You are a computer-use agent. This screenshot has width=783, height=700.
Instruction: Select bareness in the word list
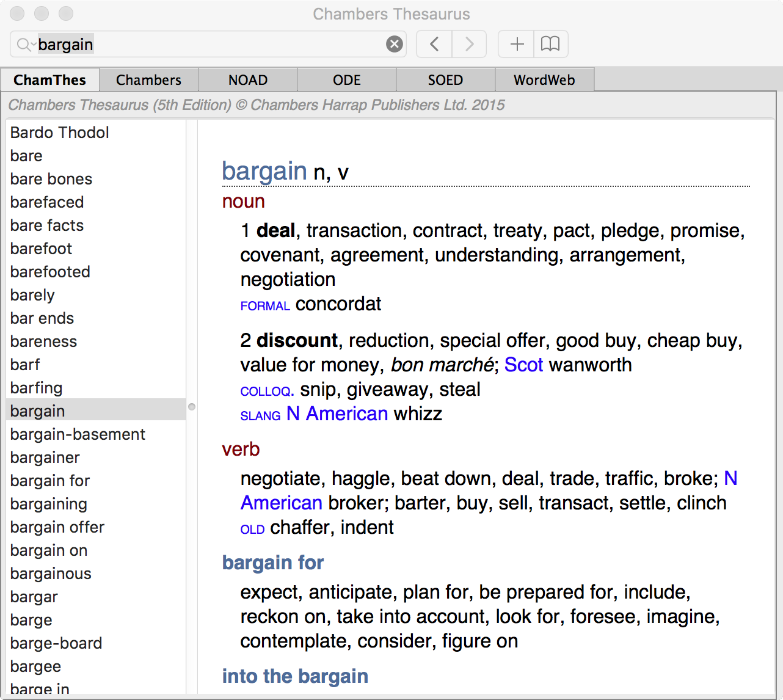coord(96,341)
